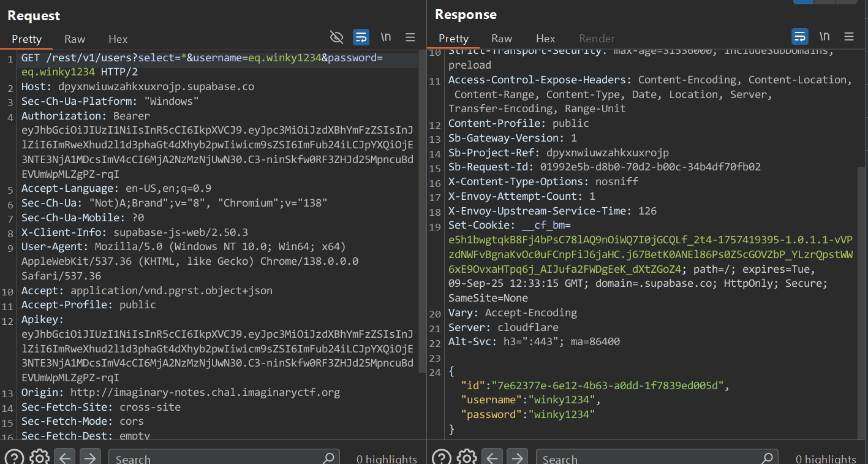The height and width of the screenshot is (464, 868).
Task: Go to next search match in Response
Action: (517, 457)
